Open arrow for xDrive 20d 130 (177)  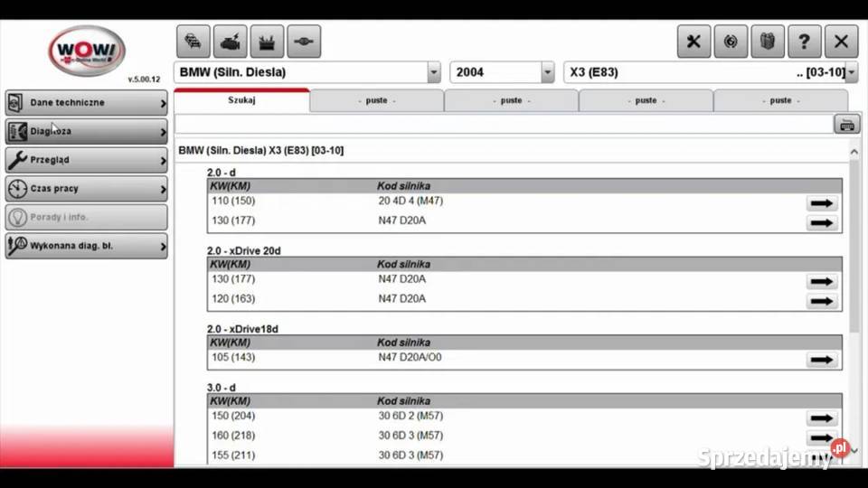tap(822, 282)
